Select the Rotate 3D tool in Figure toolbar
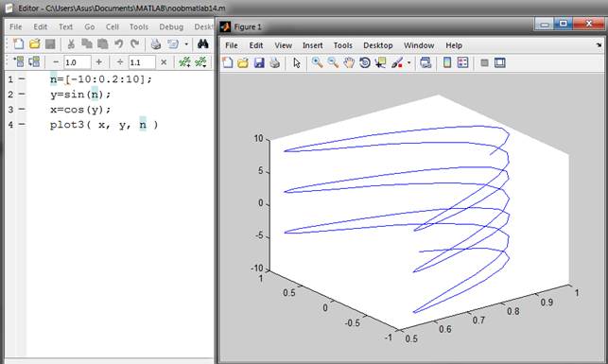This screenshot has width=608, height=364. [364, 62]
